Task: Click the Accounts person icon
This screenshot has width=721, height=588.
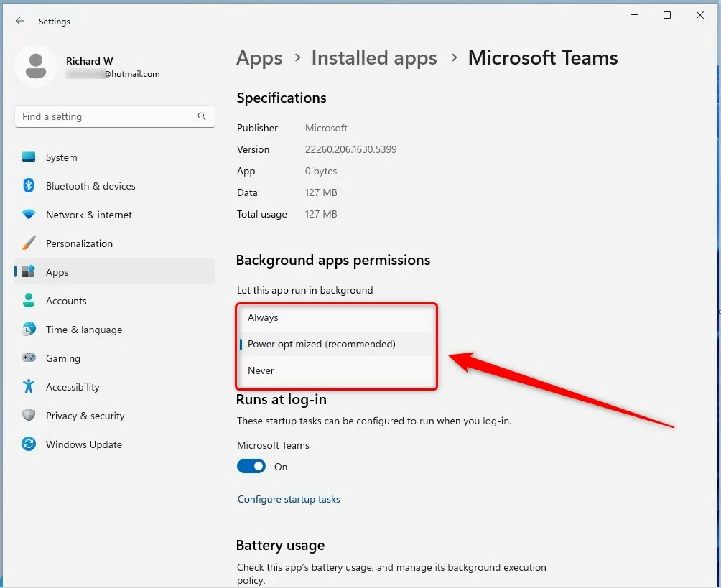Action: (29, 301)
